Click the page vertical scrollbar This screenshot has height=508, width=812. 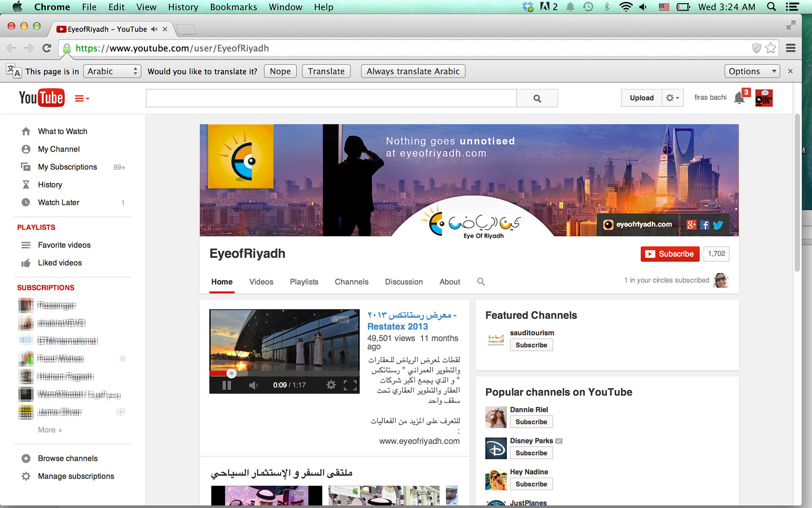pos(797,193)
